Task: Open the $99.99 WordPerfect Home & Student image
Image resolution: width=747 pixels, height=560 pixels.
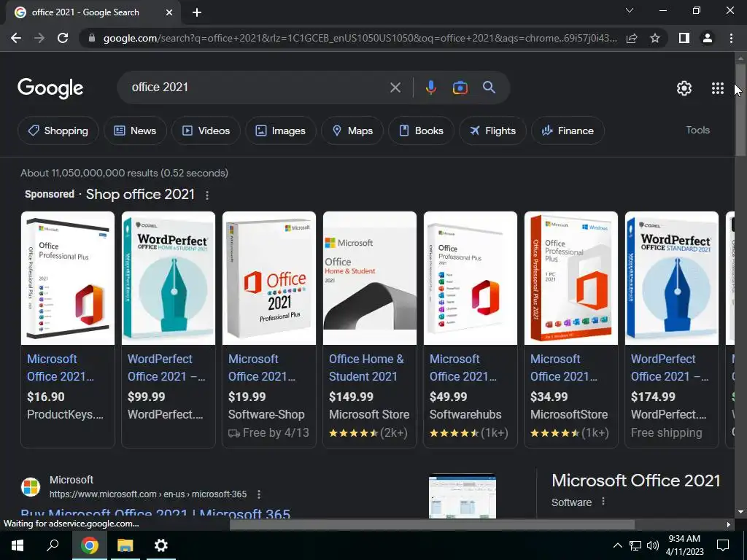Action: click(x=169, y=278)
